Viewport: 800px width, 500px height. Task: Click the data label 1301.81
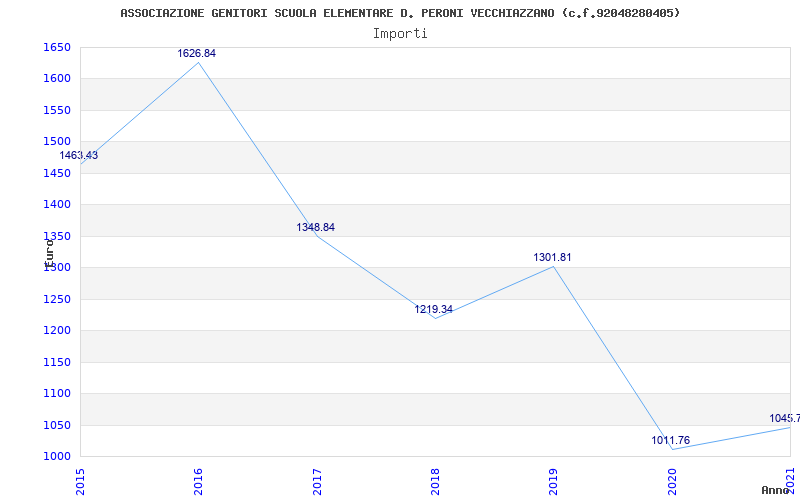[553, 257]
